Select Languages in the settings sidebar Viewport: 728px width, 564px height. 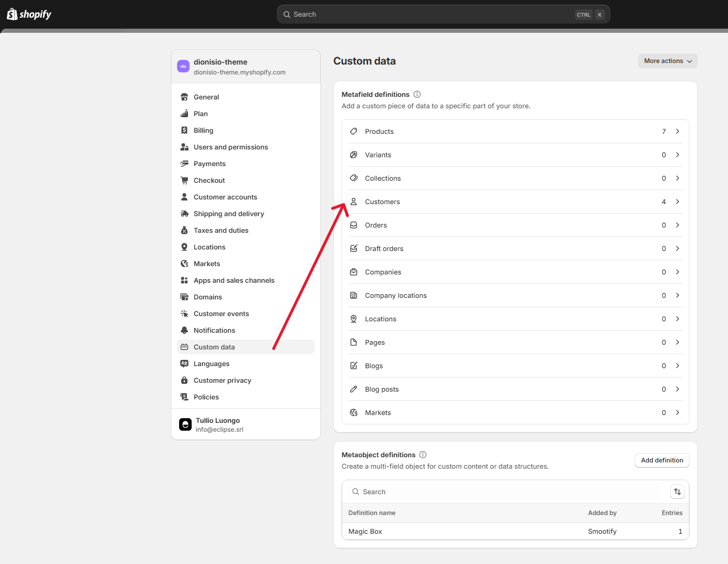click(211, 364)
